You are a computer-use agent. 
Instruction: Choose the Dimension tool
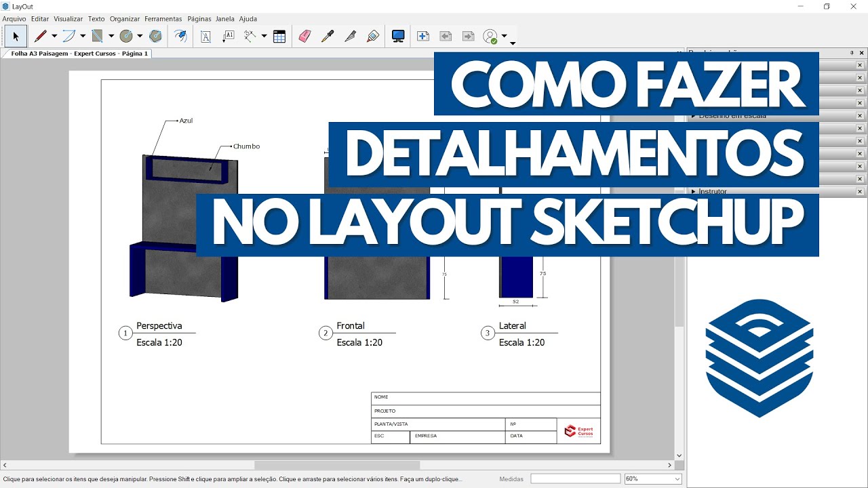pos(250,37)
